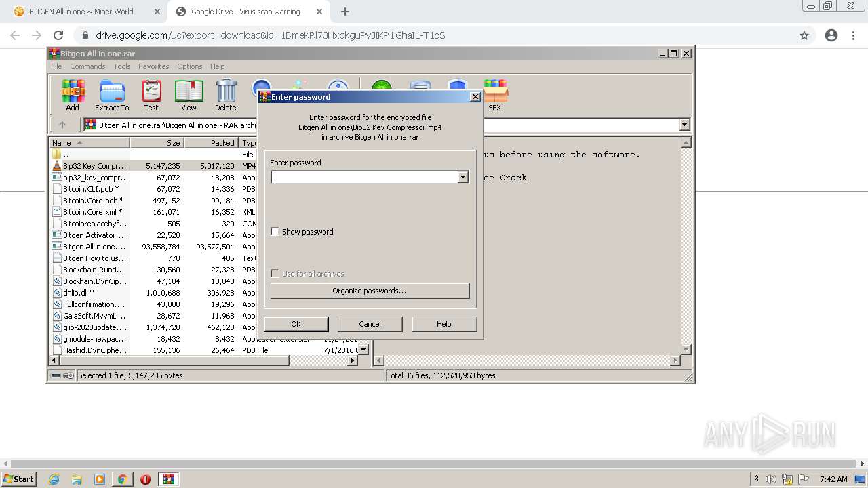Screen dimensions: 868x488
Task: Select Bitgen Activator file in list
Action: click(x=90, y=235)
